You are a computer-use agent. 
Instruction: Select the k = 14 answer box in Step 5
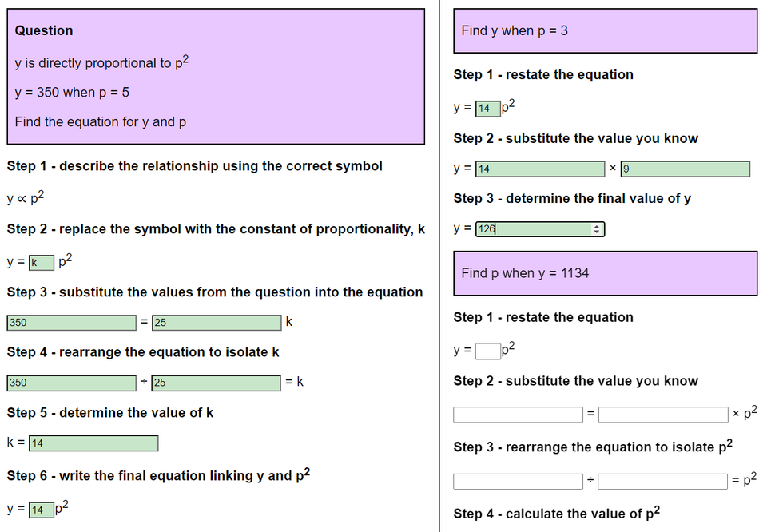(92, 443)
